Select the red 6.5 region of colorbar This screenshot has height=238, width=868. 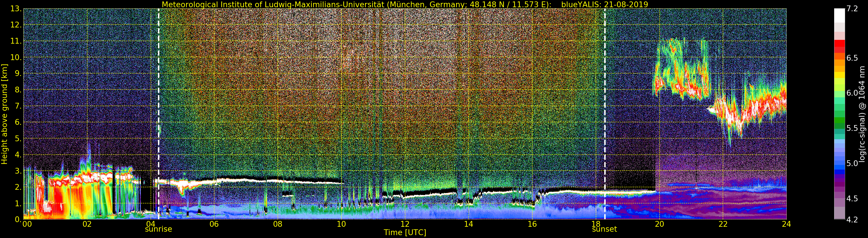tap(839, 55)
